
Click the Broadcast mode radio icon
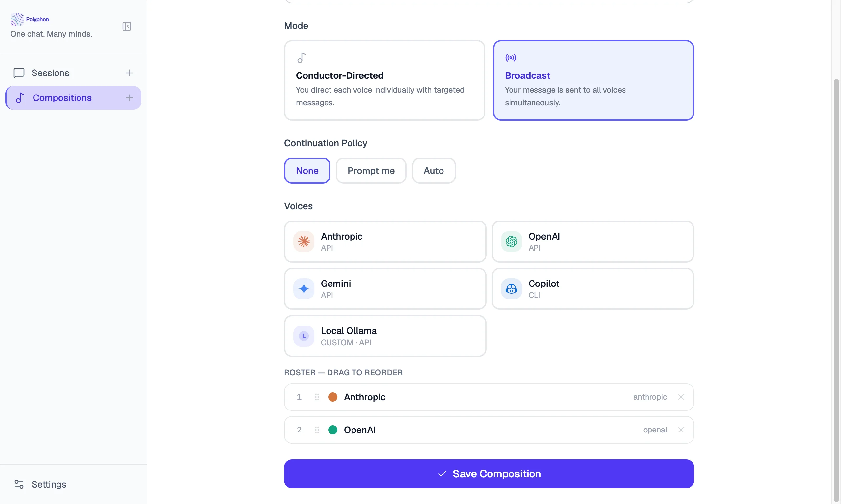point(511,57)
